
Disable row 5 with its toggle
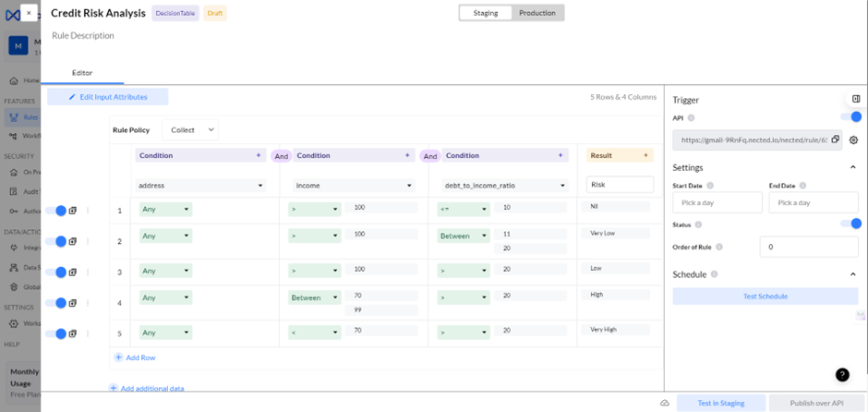pyautogui.click(x=56, y=333)
